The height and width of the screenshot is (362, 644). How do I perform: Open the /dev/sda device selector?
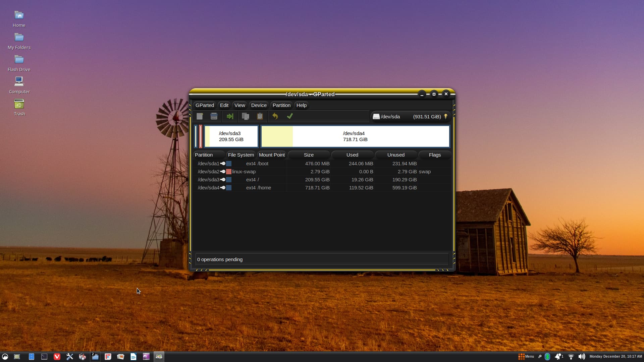[x=410, y=117]
